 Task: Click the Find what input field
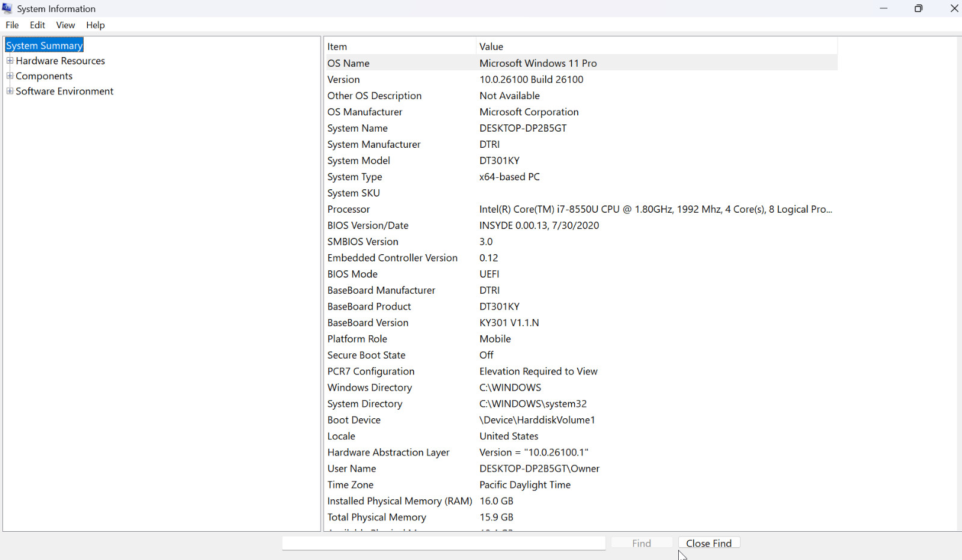pyautogui.click(x=444, y=543)
